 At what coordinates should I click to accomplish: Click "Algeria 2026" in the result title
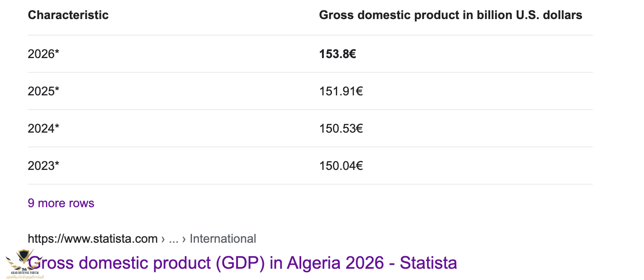335,263
